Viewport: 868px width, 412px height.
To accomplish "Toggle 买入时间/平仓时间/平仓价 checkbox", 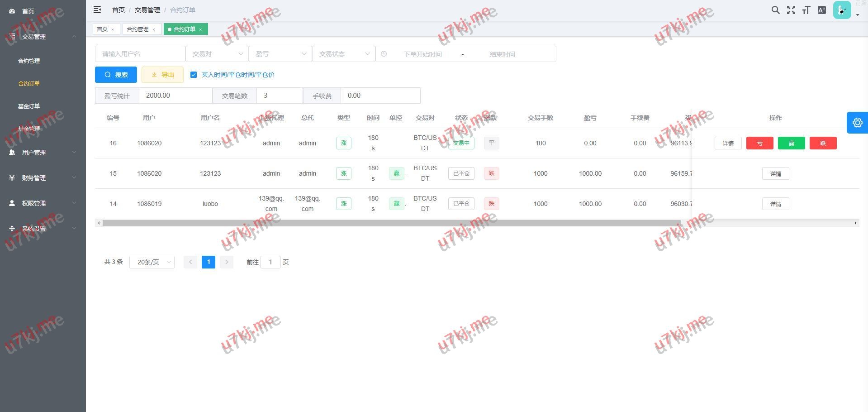I will coord(194,75).
